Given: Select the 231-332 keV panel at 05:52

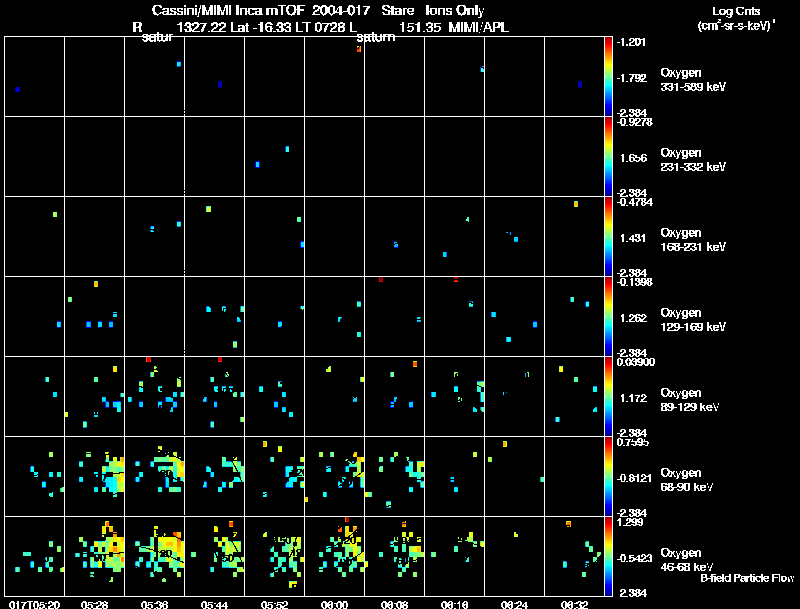Looking at the screenshot, I should [x=274, y=157].
